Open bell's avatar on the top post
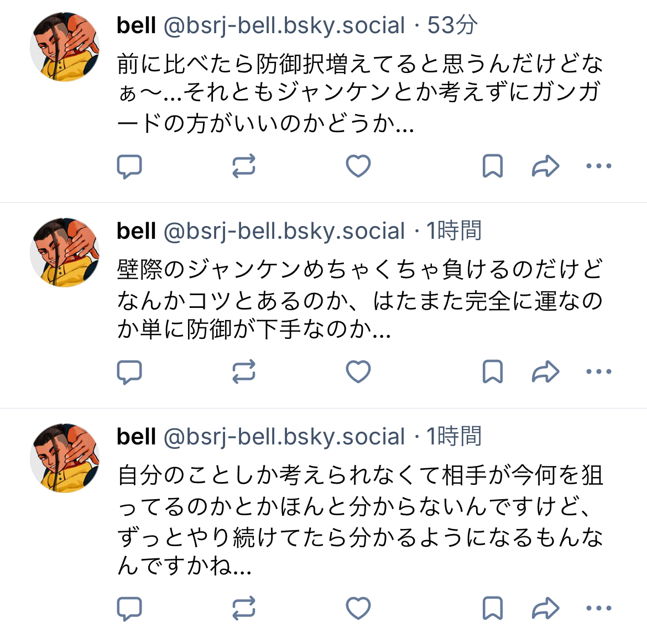Image resolution: width=647 pixels, height=644 pixels. pos(65,47)
